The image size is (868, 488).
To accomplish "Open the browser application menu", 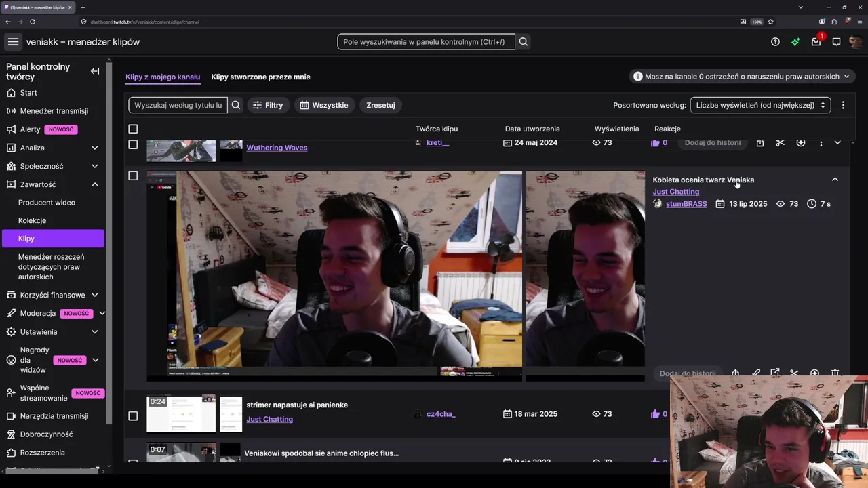I will click(x=859, y=22).
